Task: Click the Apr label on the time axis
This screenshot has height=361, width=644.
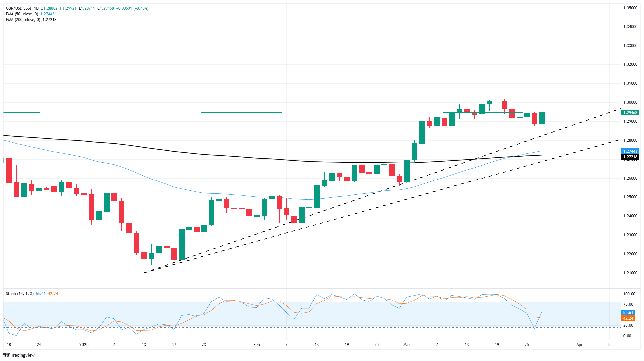Action: click(x=579, y=345)
